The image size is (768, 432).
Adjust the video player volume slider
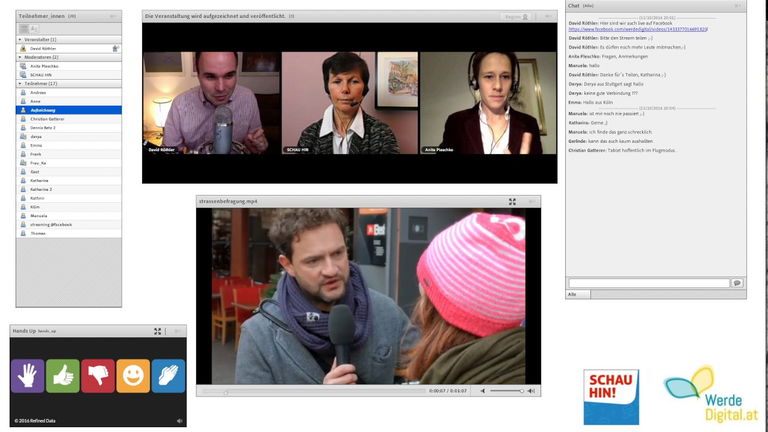click(506, 391)
